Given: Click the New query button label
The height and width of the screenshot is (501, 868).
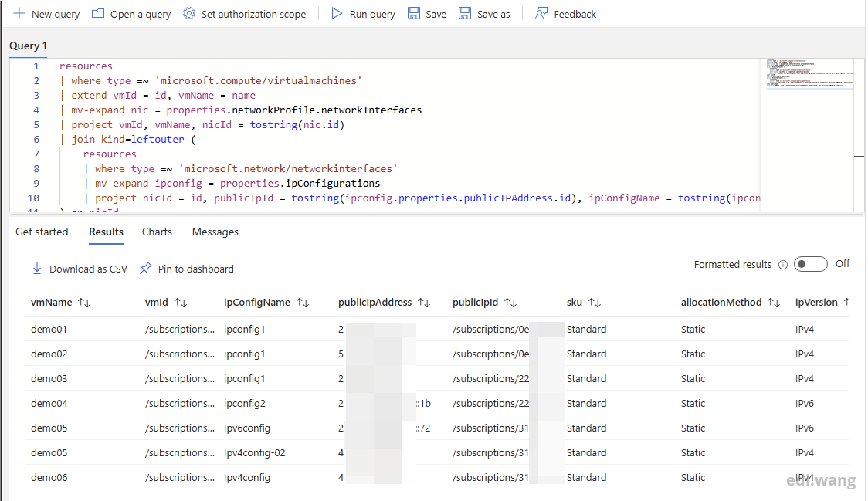Looking at the screenshot, I should pyautogui.click(x=56, y=15).
